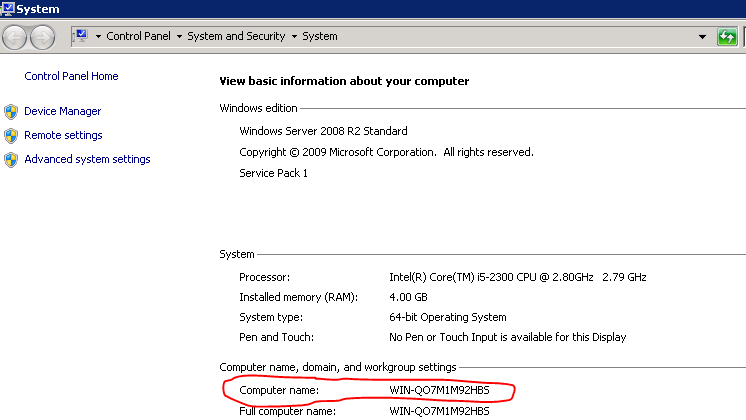Open the Remote settings link
The height and width of the screenshot is (420, 746).
(63, 136)
